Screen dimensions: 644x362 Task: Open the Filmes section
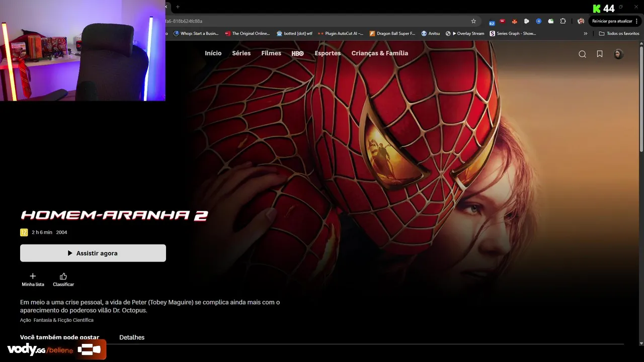pyautogui.click(x=271, y=53)
